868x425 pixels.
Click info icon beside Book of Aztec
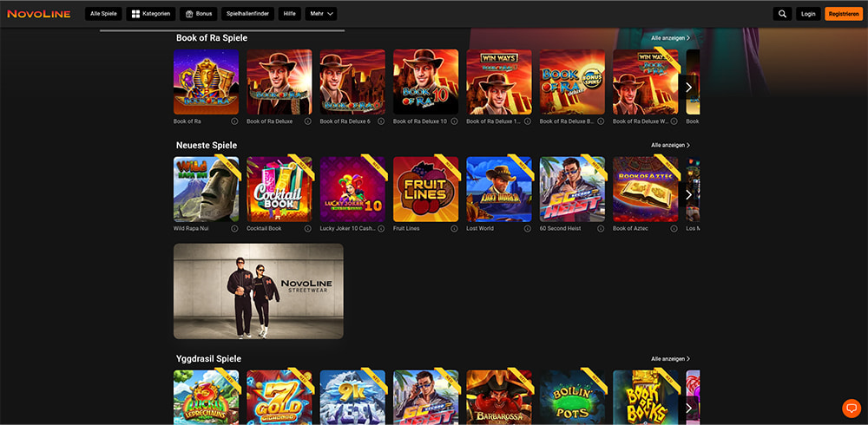point(674,229)
